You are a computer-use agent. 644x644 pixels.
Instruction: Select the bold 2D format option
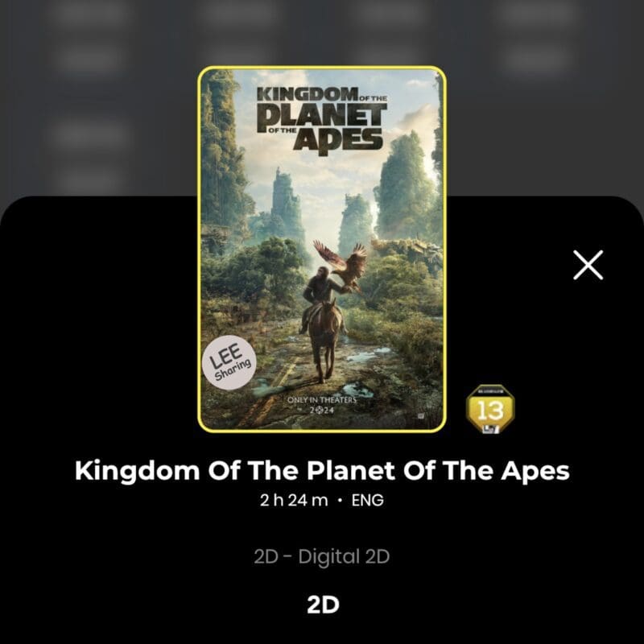323,605
